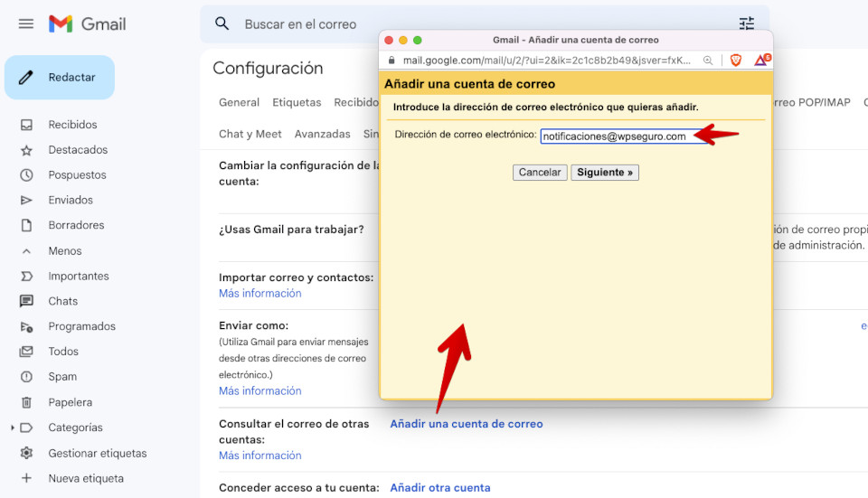Switch to the Recibidos settings tab
868x498 pixels.
tap(356, 102)
